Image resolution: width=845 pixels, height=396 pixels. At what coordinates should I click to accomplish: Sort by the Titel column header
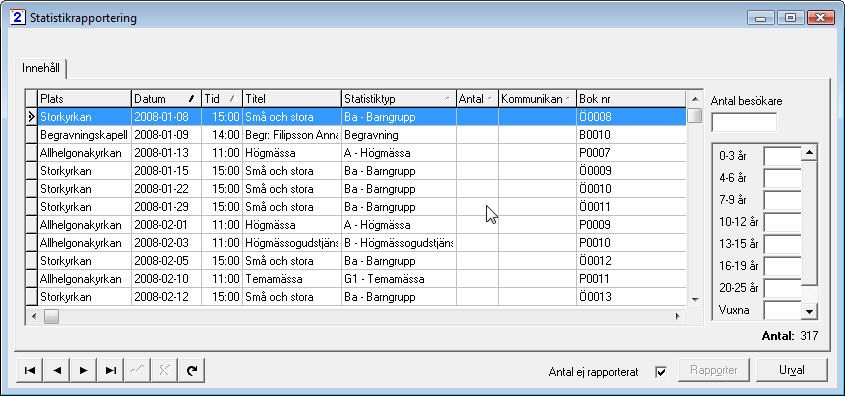292,99
